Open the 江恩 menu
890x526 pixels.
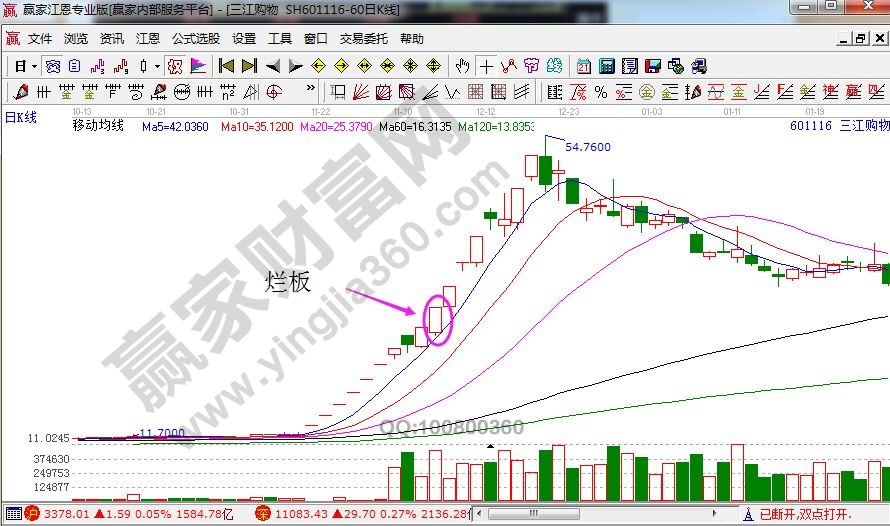point(148,39)
